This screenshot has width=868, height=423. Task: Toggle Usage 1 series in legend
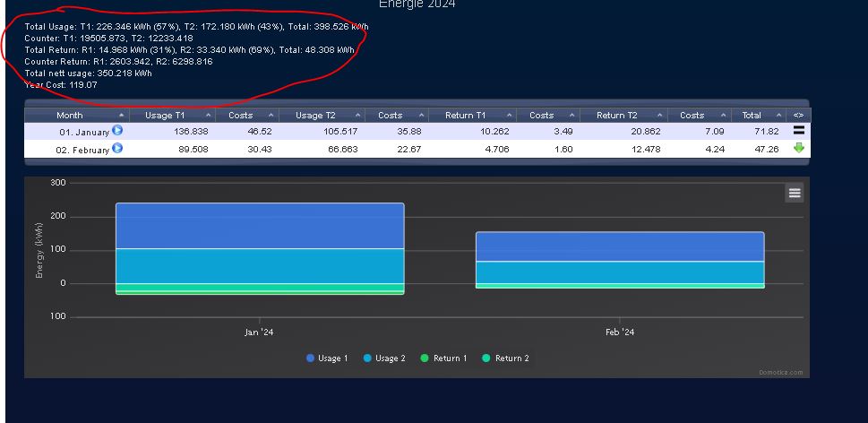coord(327,358)
